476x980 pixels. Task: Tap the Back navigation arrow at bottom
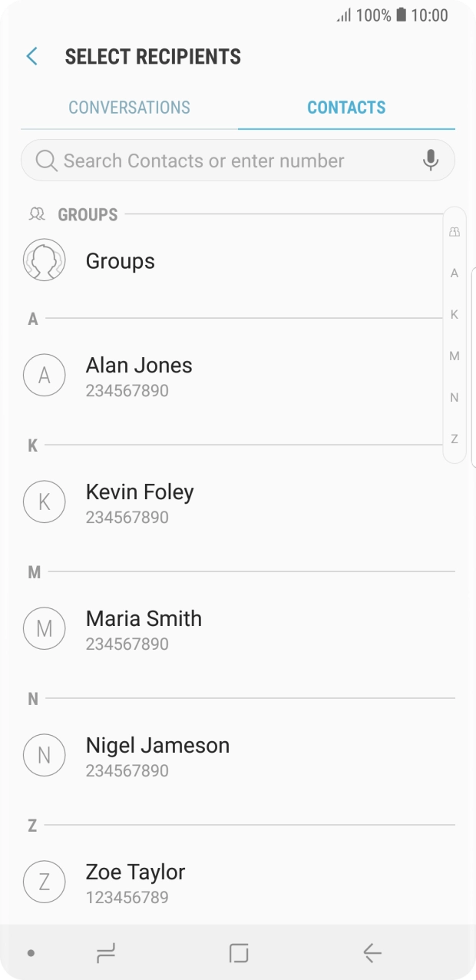pyautogui.click(x=372, y=952)
